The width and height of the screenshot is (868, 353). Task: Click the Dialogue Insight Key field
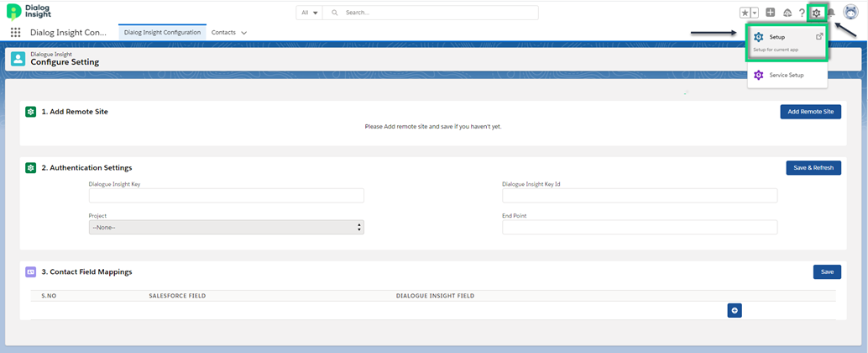click(227, 196)
